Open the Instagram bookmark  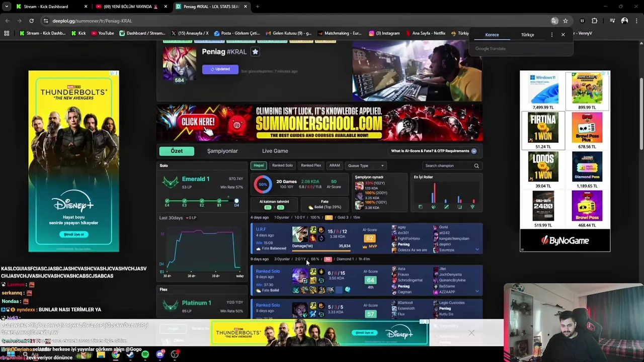point(384,33)
